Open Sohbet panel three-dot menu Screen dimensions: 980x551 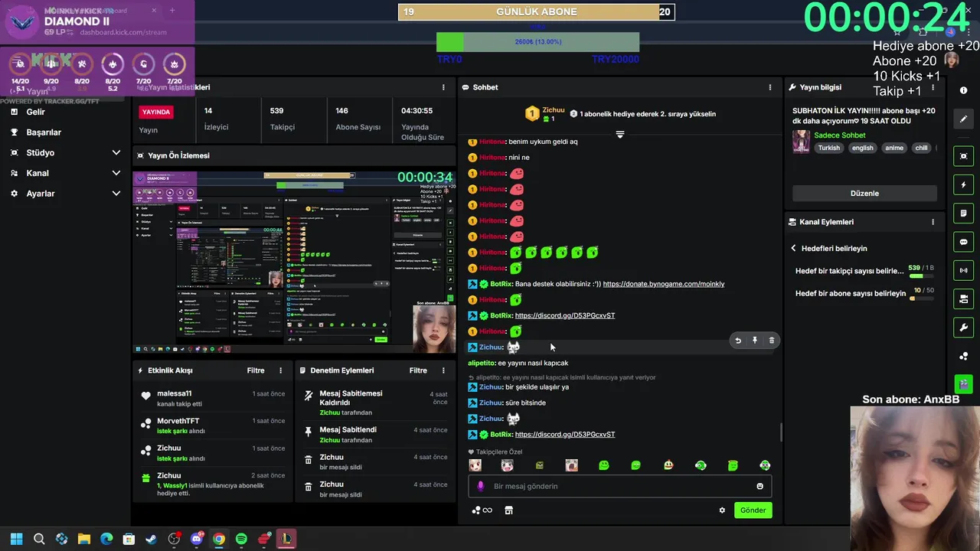pyautogui.click(x=770, y=87)
